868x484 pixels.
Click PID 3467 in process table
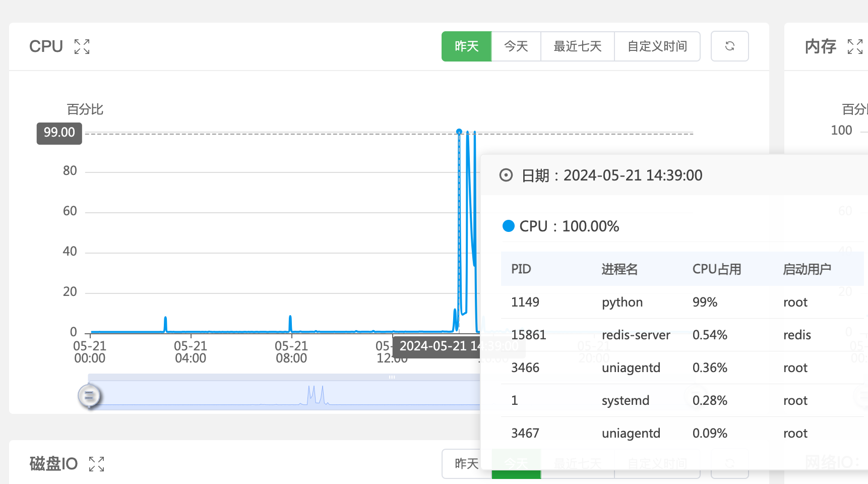tap(525, 433)
